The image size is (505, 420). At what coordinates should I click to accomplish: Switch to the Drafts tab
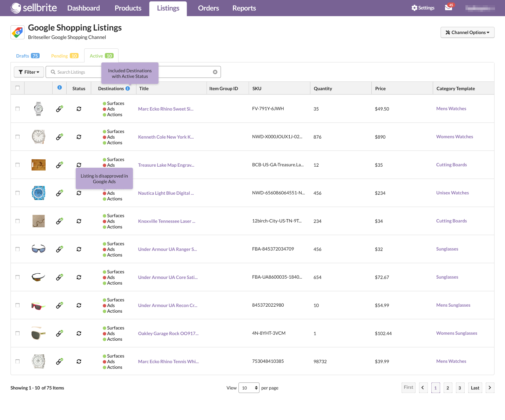[x=28, y=56]
